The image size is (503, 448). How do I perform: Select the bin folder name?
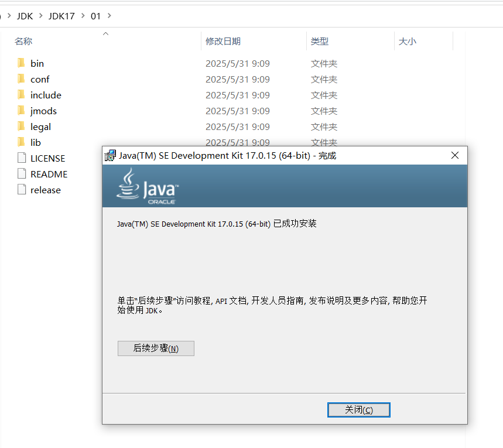coord(37,64)
